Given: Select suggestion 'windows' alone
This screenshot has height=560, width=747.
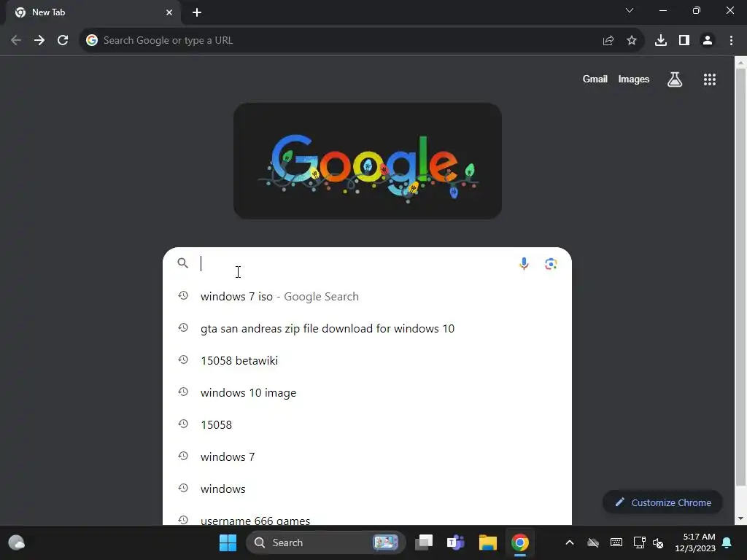Looking at the screenshot, I should 367,489.
